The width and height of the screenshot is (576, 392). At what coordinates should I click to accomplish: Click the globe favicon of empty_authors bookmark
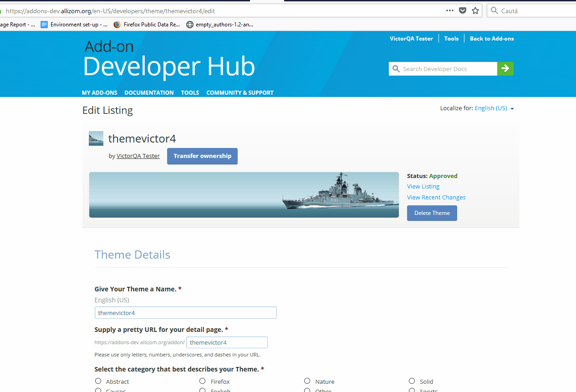(x=189, y=25)
